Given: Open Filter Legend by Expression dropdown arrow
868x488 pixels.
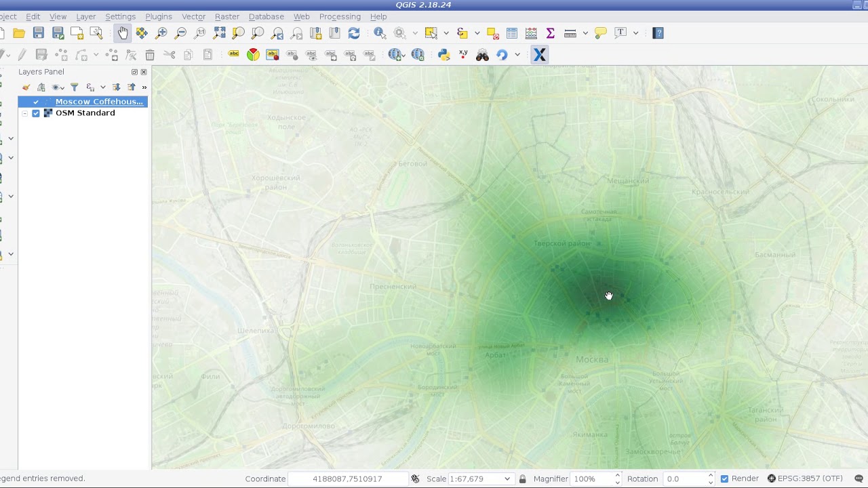Looking at the screenshot, I should tap(103, 87).
